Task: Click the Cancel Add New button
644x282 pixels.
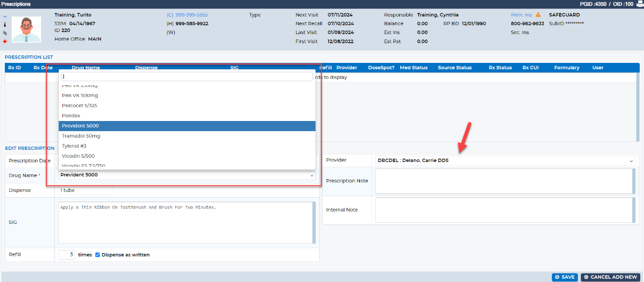Action: (610, 277)
